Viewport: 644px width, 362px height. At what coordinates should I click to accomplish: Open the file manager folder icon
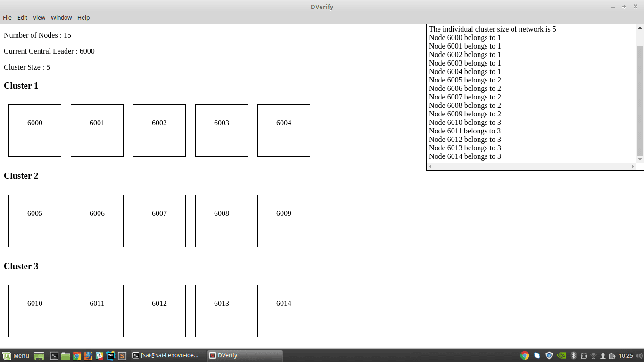click(66, 356)
